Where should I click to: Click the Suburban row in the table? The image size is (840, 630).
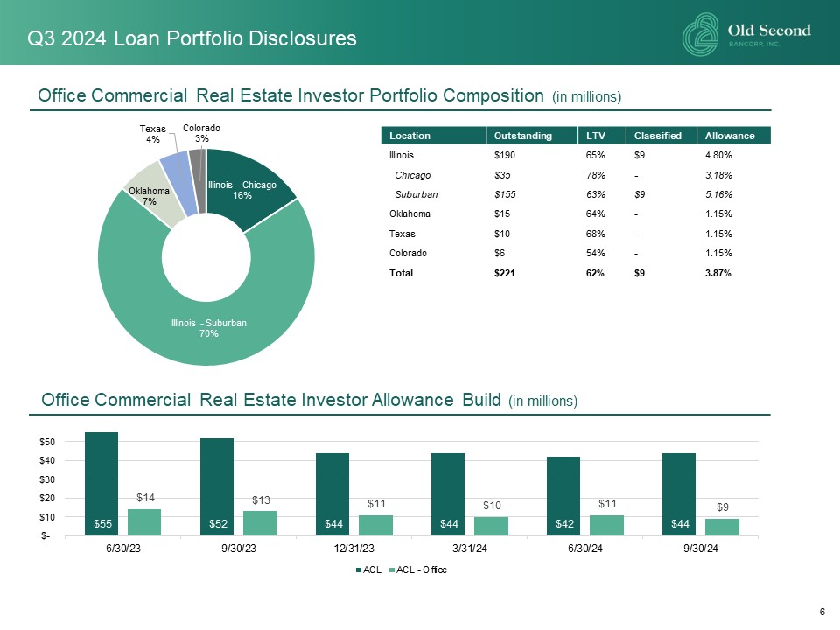pyautogui.click(x=416, y=194)
